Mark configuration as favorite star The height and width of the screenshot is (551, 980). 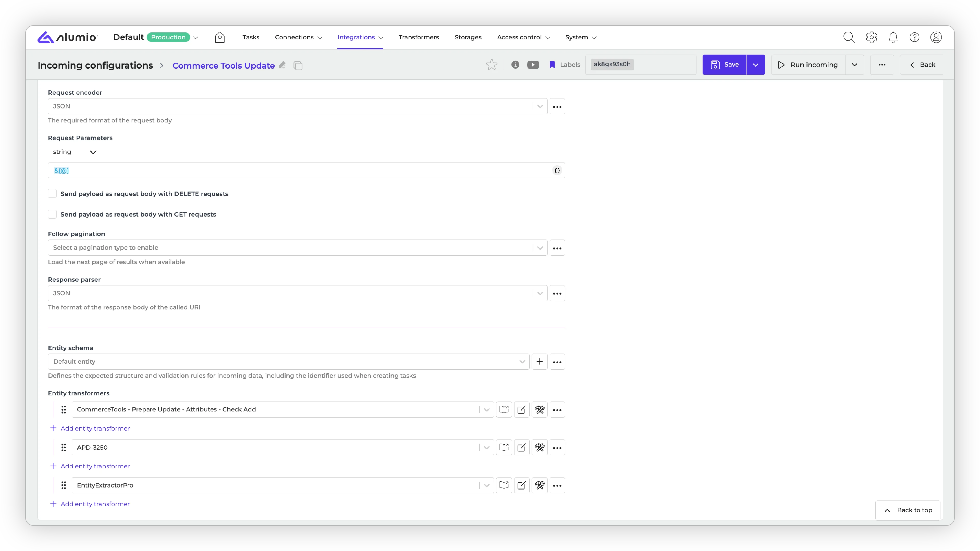(492, 65)
